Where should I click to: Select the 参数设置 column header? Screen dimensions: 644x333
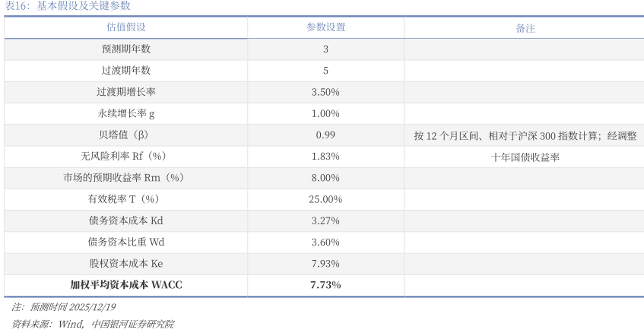pos(325,27)
